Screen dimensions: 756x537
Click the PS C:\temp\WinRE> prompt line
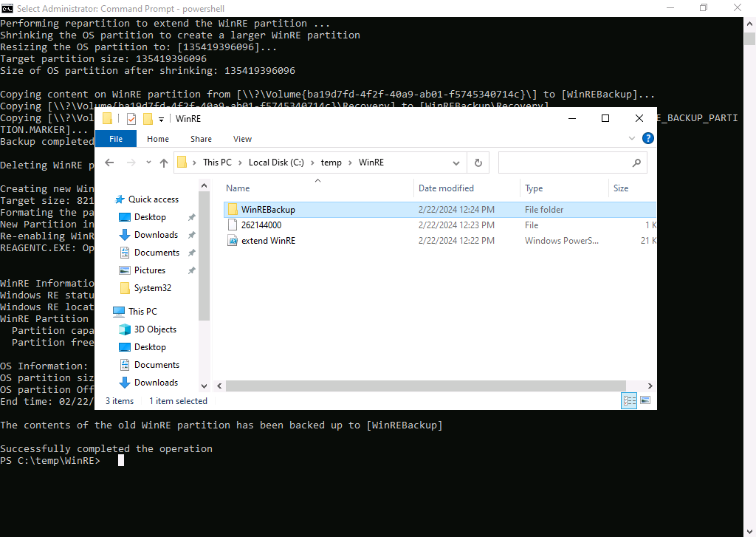click(50, 461)
